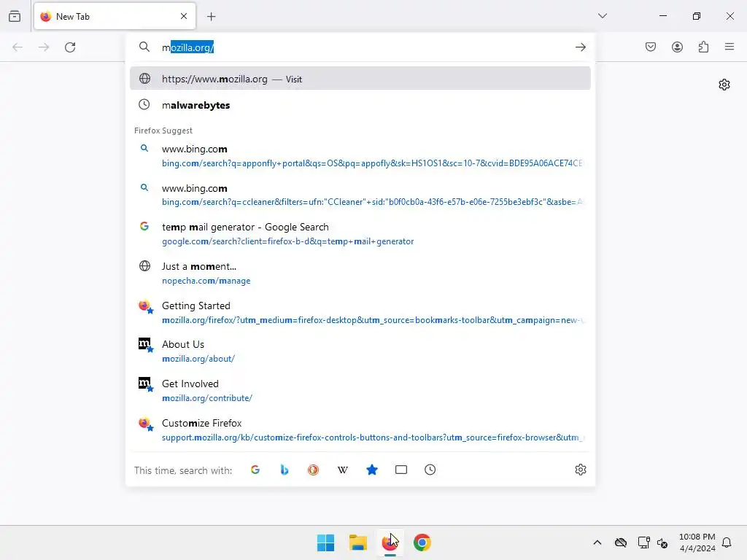
Task: Open the new tab page personalize gear
Action: click(724, 85)
